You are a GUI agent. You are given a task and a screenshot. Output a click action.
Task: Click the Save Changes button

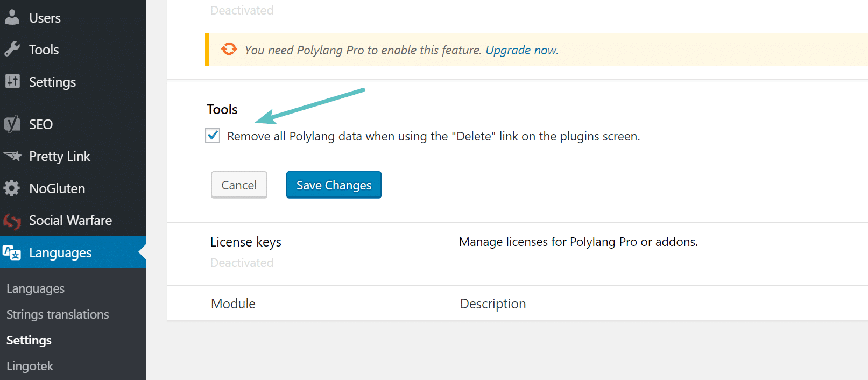334,185
